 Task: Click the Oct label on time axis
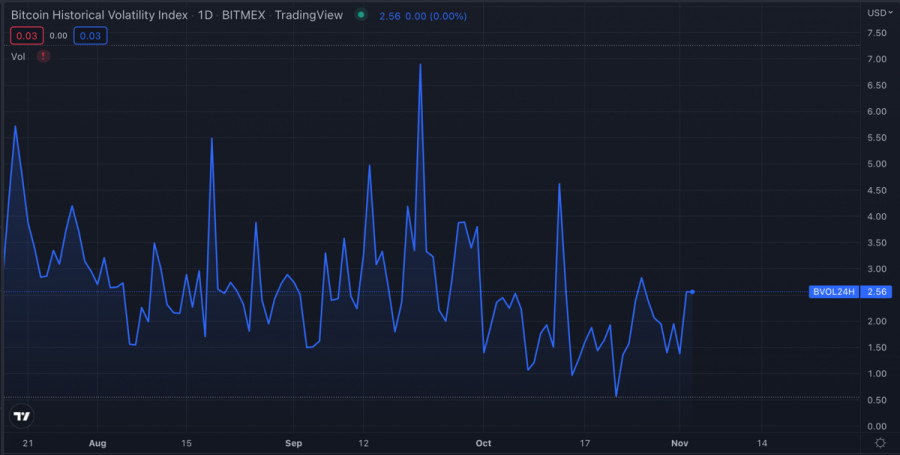[x=483, y=442]
